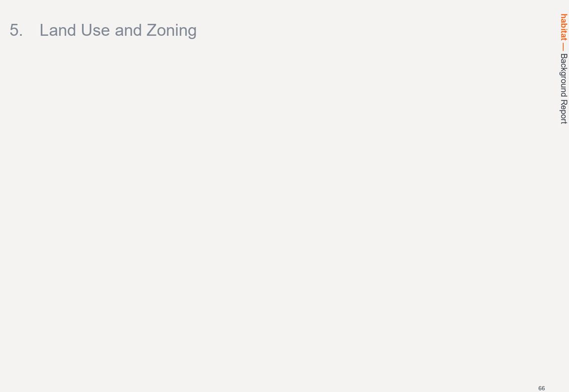Click the capital 'R' in Report
The width and height of the screenshot is (569, 392).
(x=563, y=103)
